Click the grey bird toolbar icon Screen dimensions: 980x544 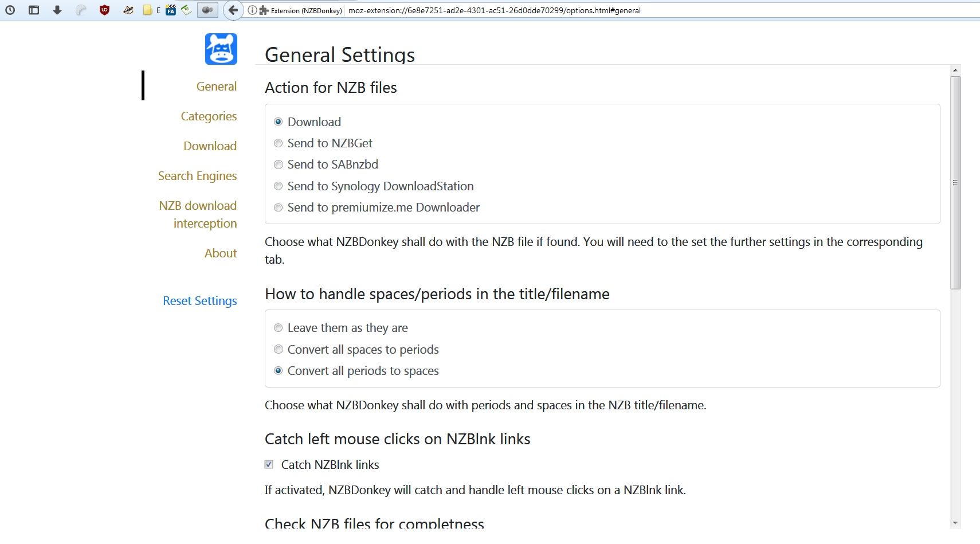(81, 10)
